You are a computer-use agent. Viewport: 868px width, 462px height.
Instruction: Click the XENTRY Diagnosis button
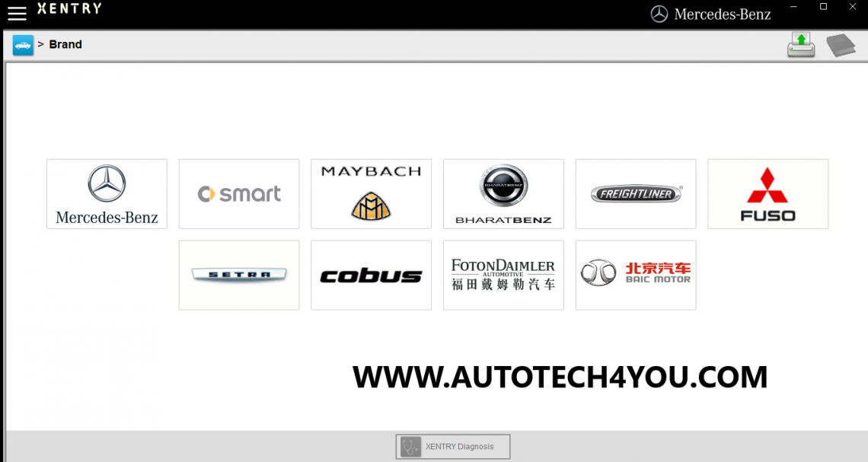point(453,447)
